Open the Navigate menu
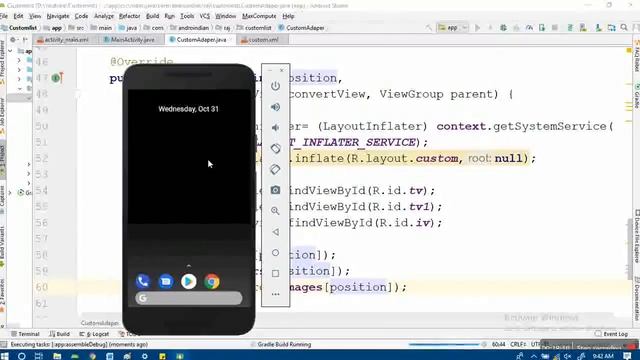 pos(58,16)
